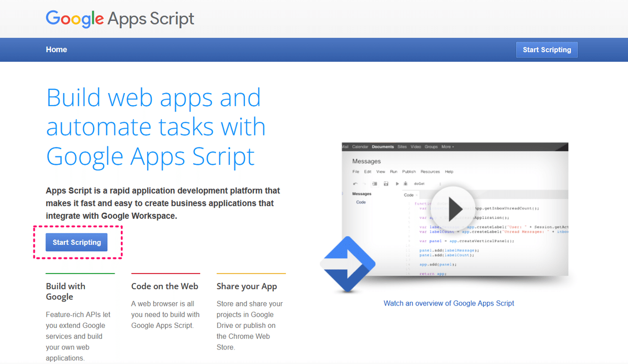Click the Start Scripting button below the description
Screen dimensions: 628x364
76,242
